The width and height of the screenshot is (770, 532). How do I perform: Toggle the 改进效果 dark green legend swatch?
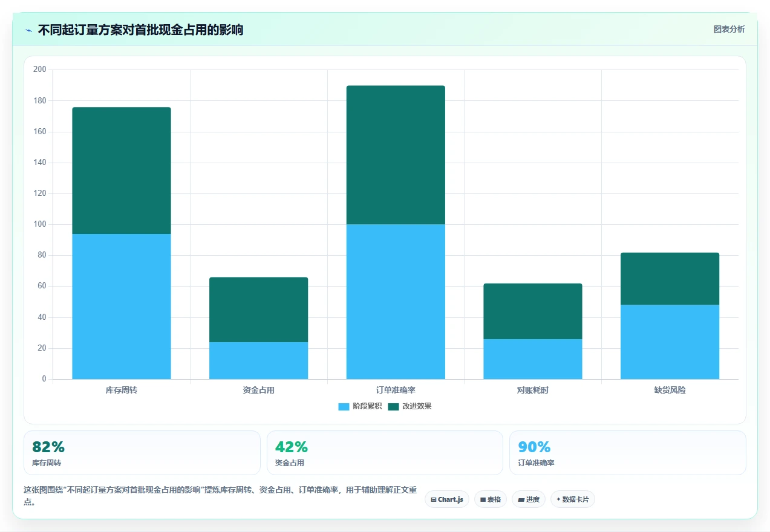(x=394, y=406)
